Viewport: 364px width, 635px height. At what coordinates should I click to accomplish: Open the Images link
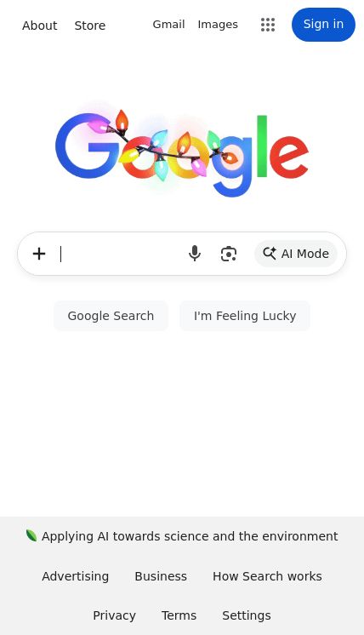pos(218,25)
